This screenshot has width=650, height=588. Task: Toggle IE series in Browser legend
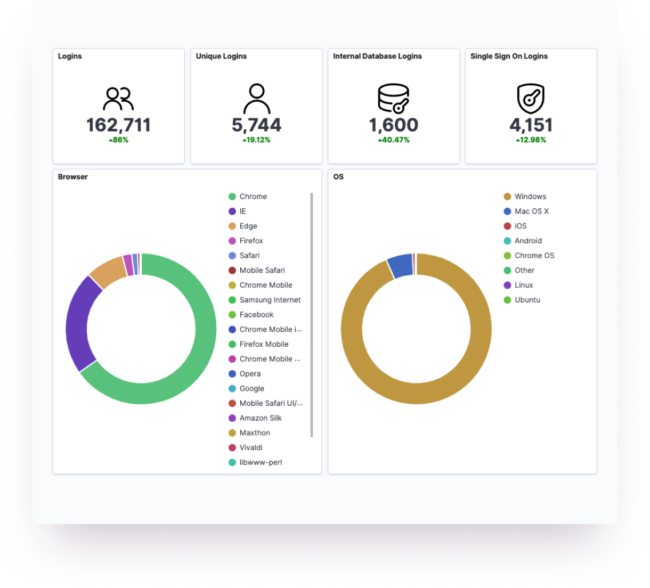coord(244,211)
